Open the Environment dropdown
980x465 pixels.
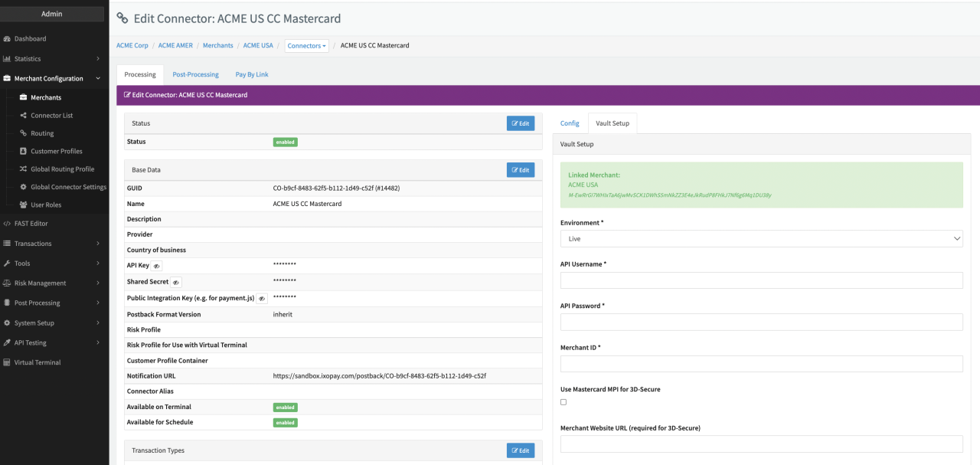(x=761, y=239)
